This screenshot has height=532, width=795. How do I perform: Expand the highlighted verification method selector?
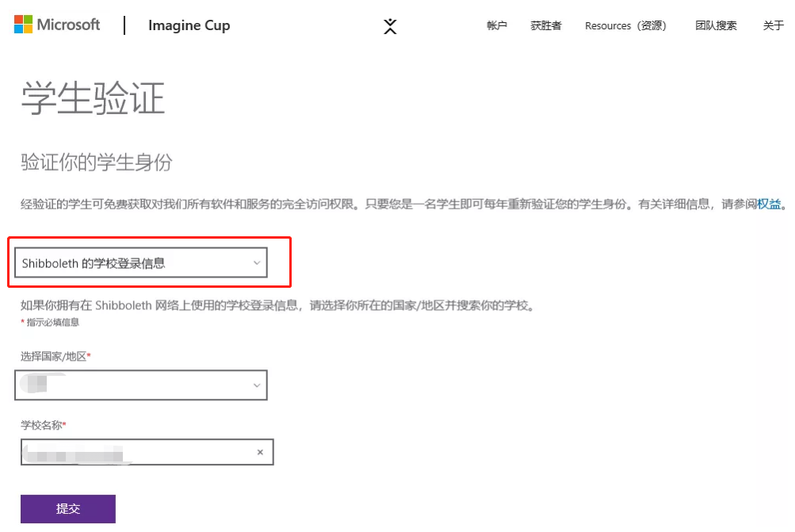tap(141, 262)
